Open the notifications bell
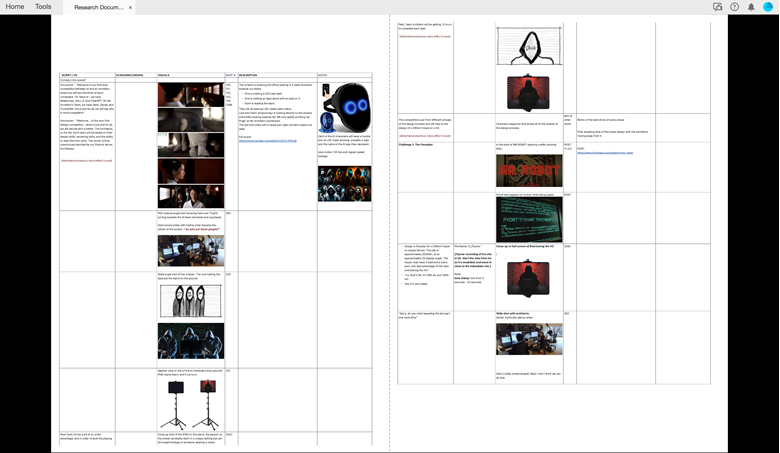780x453 pixels. [751, 7]
